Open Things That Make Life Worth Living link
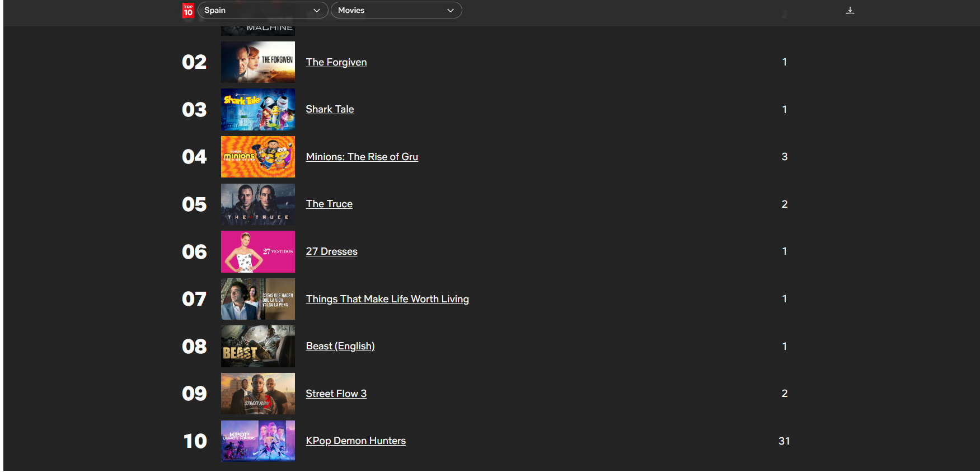The image size is (980, 472). coord(387,299)
